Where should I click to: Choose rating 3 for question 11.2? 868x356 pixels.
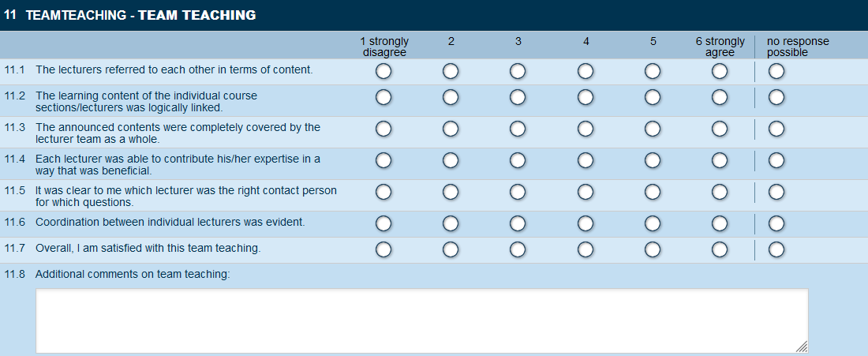click(518, 98)
